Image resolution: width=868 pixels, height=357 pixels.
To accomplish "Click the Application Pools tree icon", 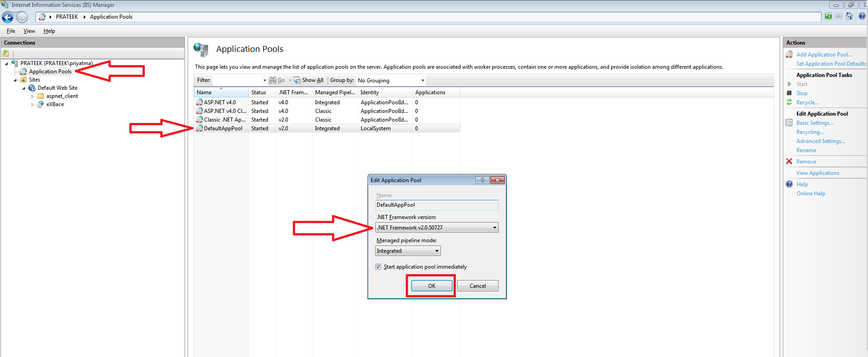I will point(23,71).
